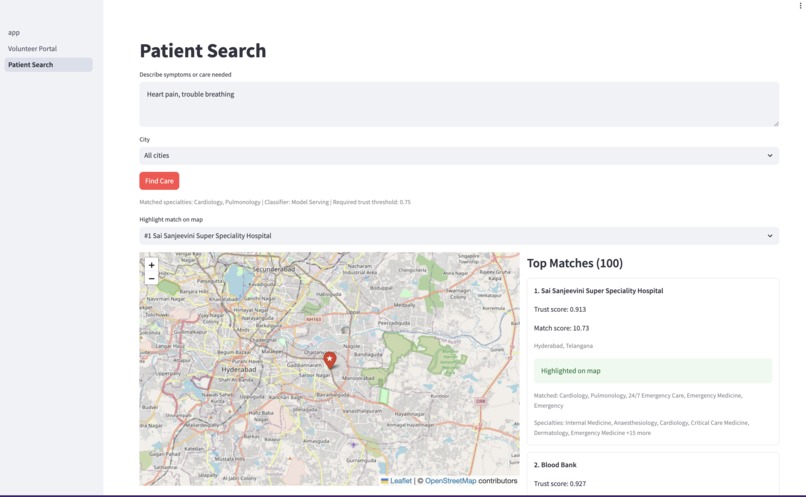
Task: Click the Patient Search page heading
Action: point(203,51)
